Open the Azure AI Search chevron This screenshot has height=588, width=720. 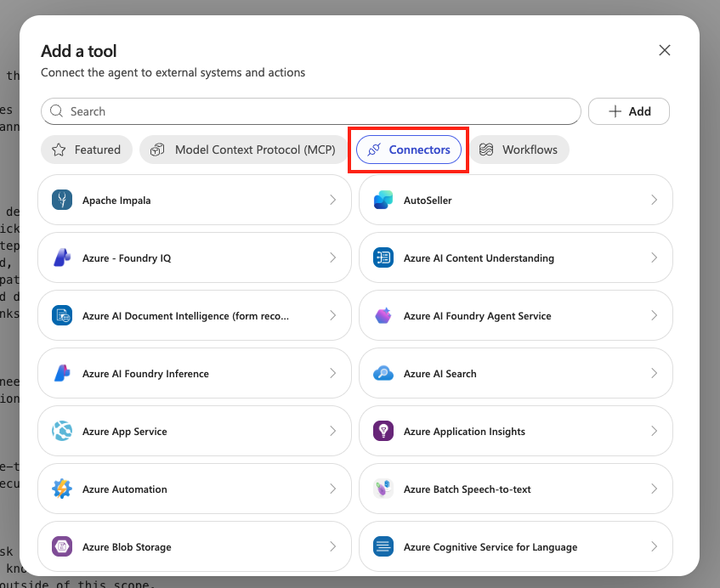tap(655, 374)
